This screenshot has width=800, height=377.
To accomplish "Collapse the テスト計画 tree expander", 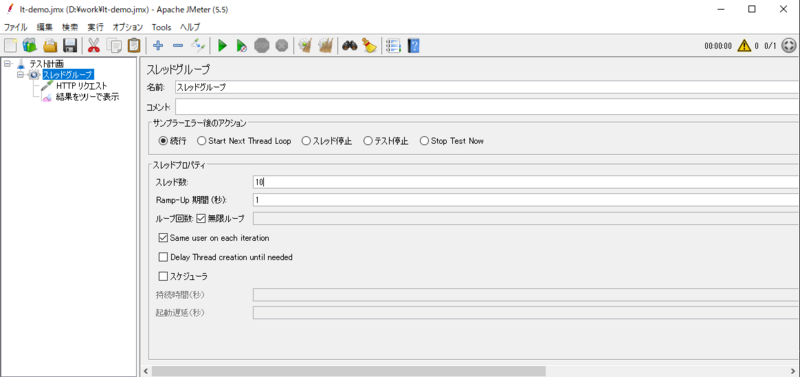I will tap(7, 64).
